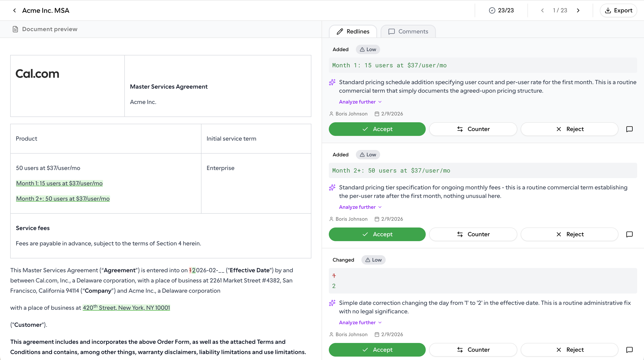
Task: Click the Low risk badge on the Changed redline
Action: coord(373,260)
